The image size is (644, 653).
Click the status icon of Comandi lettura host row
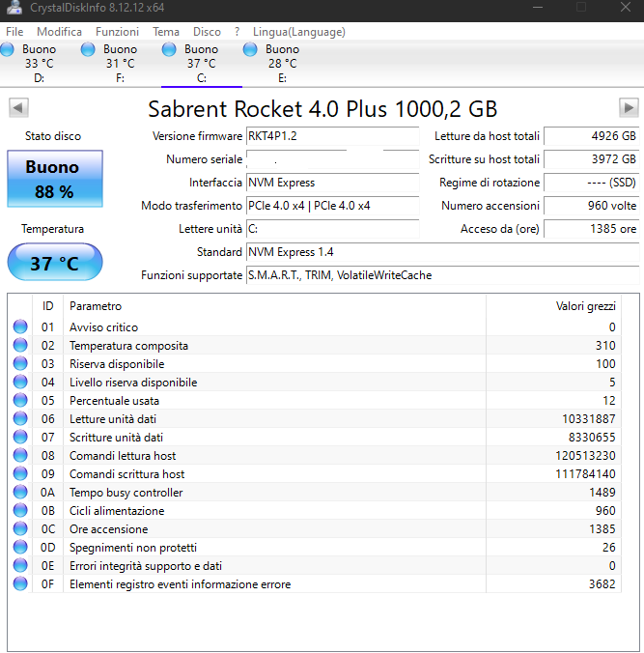coord(20,455)
